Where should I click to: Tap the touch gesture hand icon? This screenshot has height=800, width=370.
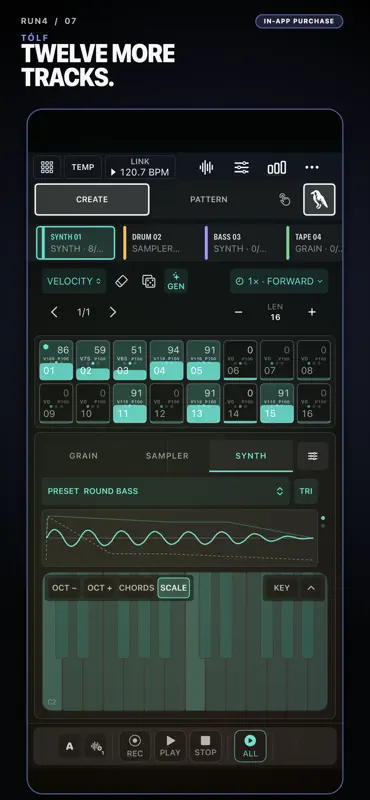pos(284,199)
